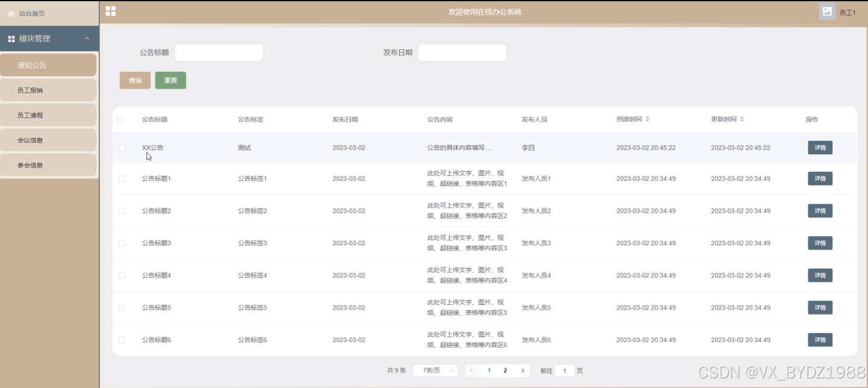Check the 公告标题3 row checkbox
This screenshot has width=868, height=388.
122,243
